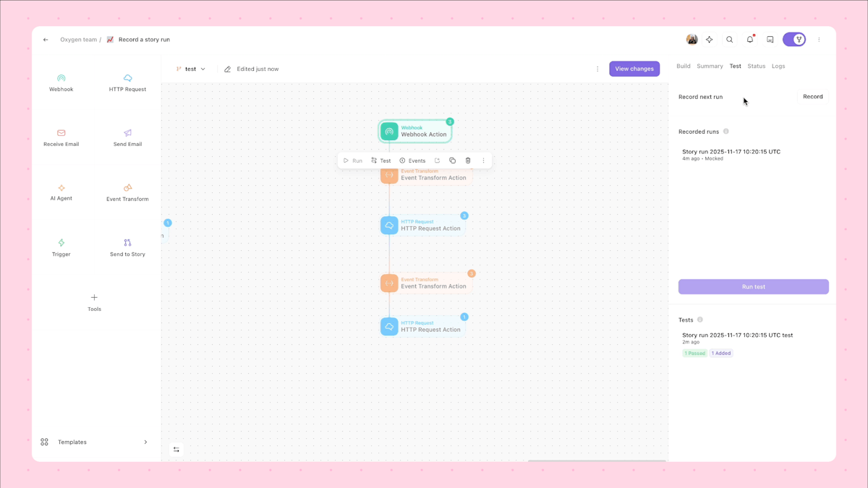Select the Send to Story tool
Viewport: 868px width, 488px height.
[x=127, y=248]
